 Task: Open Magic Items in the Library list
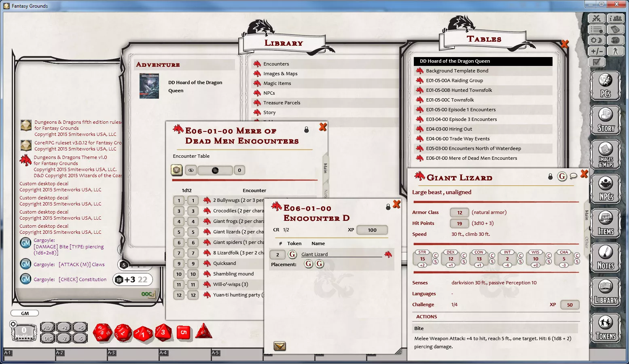277,83
